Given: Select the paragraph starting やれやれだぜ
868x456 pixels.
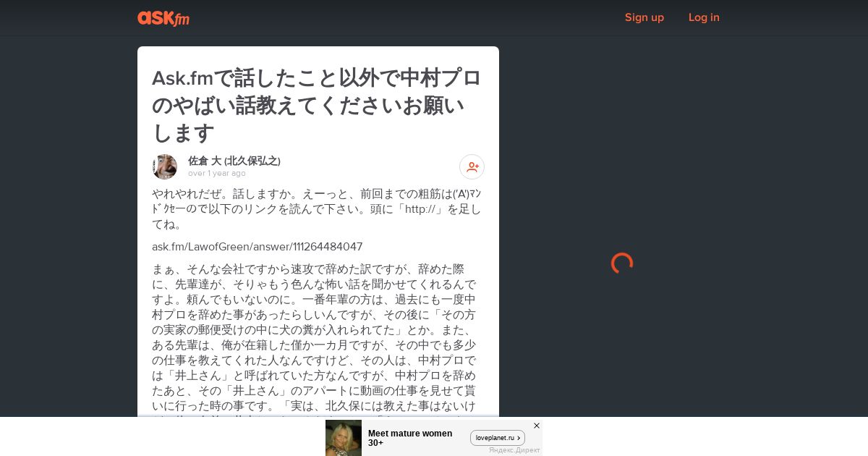Looking at the screenshot, I should tap(317, 209).
